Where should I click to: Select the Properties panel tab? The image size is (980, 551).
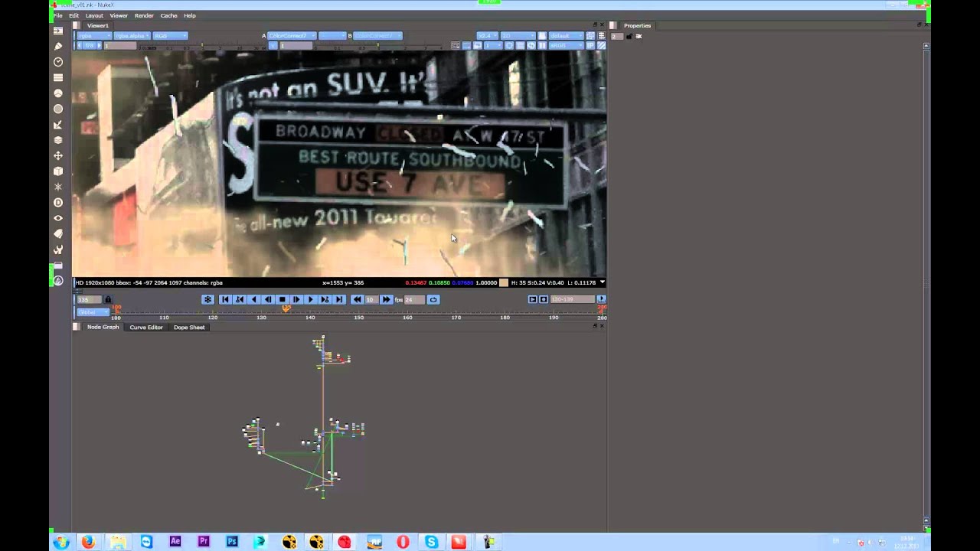tap(637, 25)
